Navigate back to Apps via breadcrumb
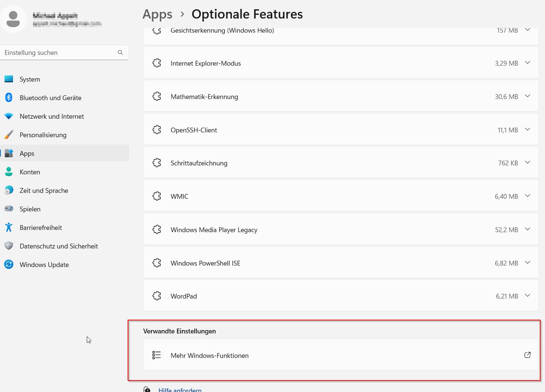545x392 pixels. (x=157, y=14)
